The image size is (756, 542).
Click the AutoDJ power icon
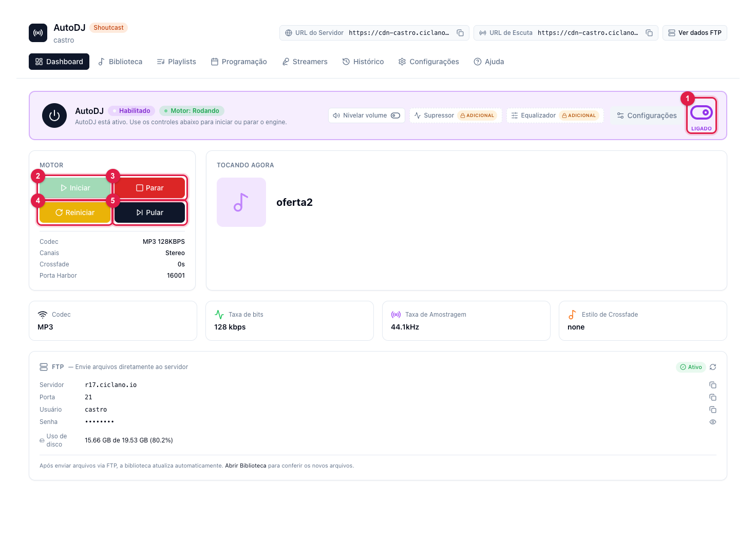tap(54, 115)
